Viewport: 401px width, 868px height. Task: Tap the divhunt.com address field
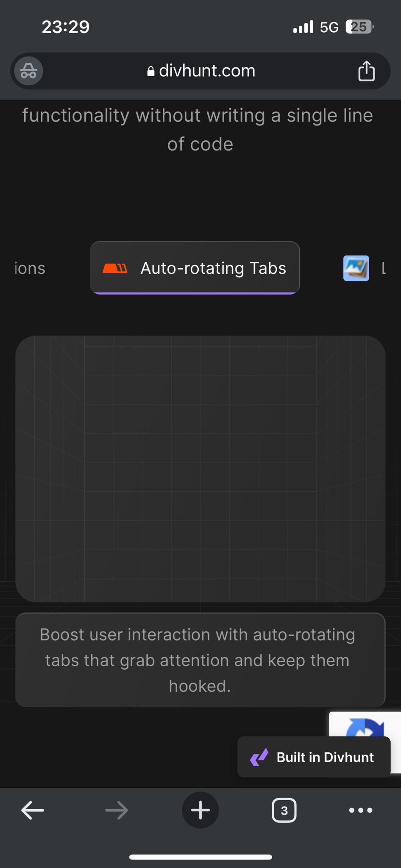[x=200, y=71]
